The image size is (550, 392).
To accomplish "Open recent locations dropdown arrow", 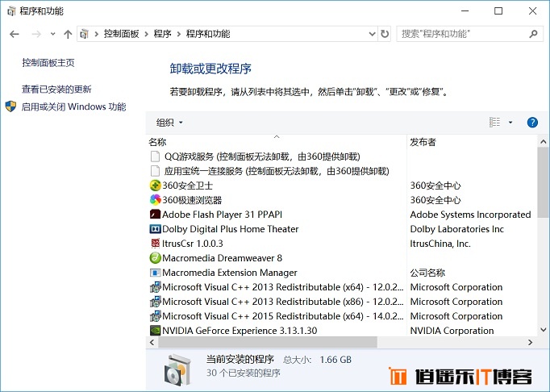I will coord(52,34).
